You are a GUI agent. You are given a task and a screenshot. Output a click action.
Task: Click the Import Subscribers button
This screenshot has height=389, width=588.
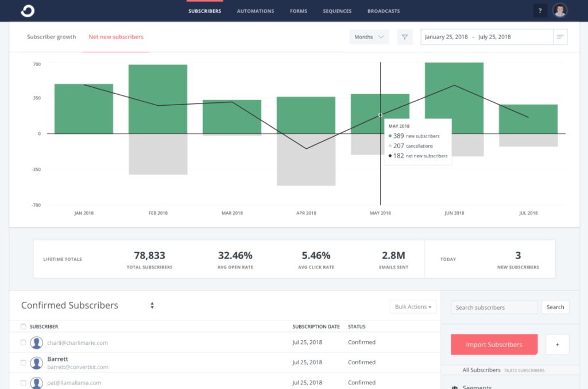pyautogui.click(x=494, y=344)
